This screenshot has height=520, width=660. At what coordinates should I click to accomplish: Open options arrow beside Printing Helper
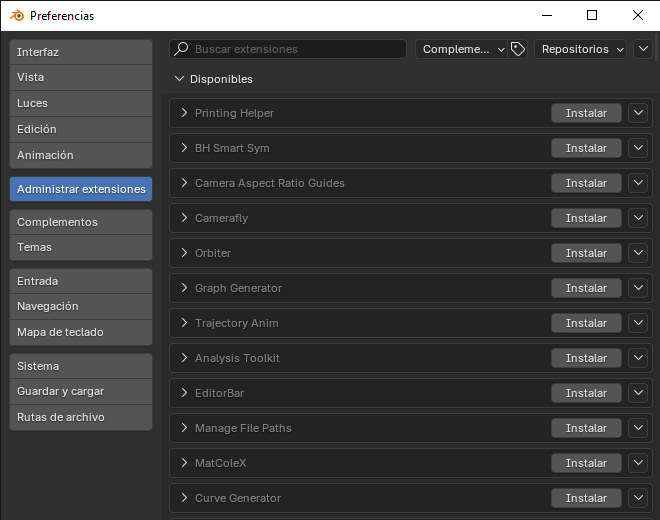pos(640,113)
